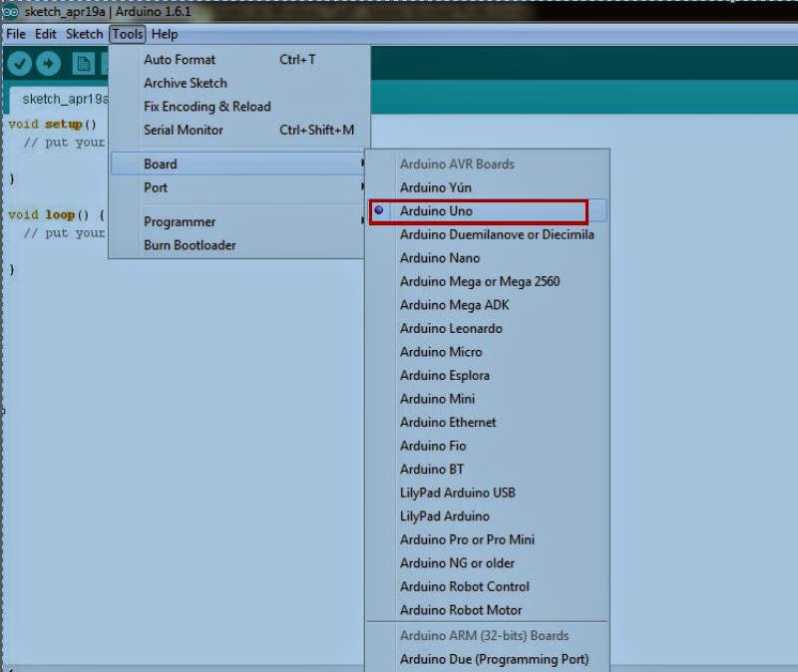Viewport: 798px width, 672px height.
Task: Choose Arduino Mega ADK board
Action: coord(488,305)
